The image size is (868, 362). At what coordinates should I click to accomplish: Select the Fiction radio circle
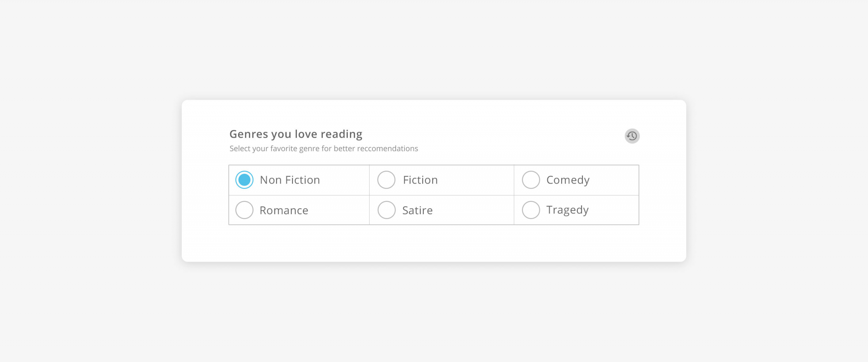pyautogui.click(x=386, y=180)
